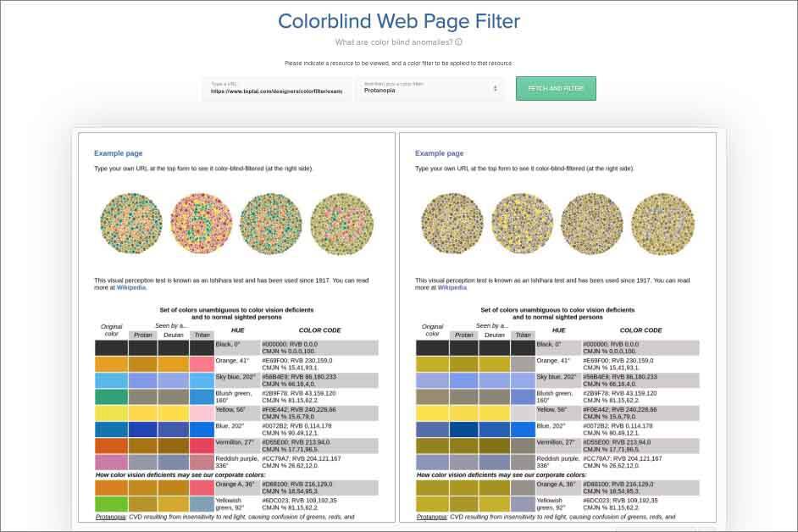Screen dimensions: 798x532
Task: Click the underlined Protanopia term in the unfiltered preview
Action: tap(110, 517)
